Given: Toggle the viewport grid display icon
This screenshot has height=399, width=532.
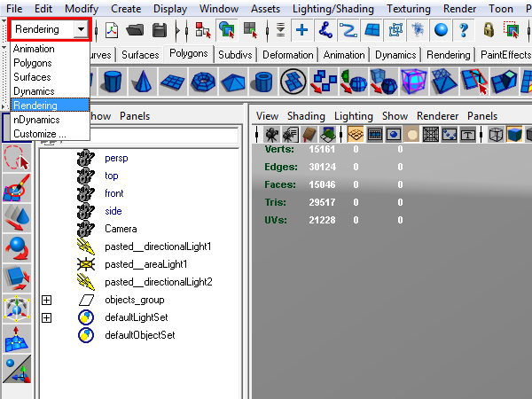Looking at the screenshot, I should coord(356,135).
